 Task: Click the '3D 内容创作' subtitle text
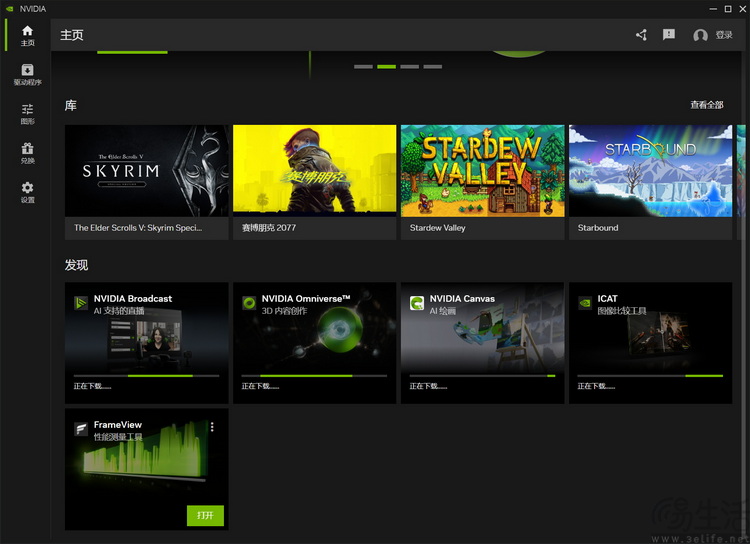(284, 311)
